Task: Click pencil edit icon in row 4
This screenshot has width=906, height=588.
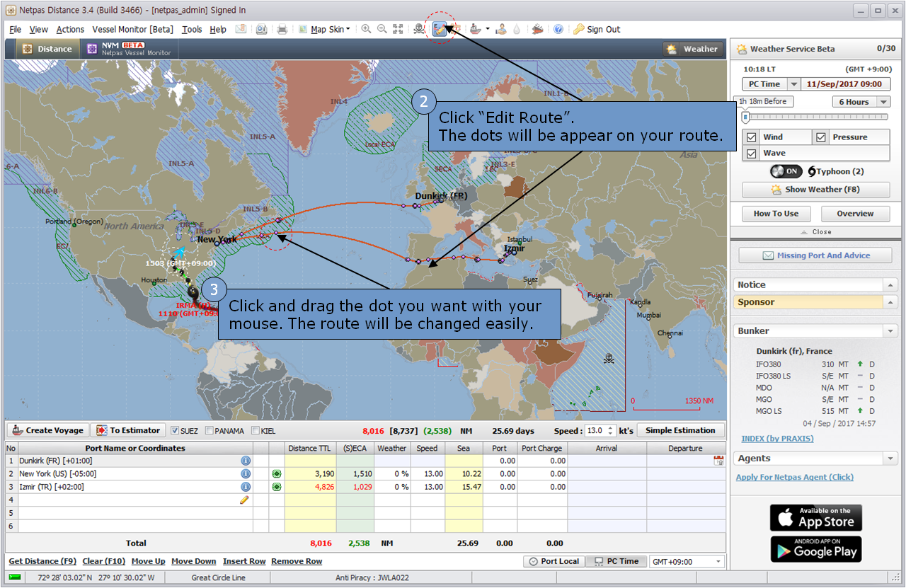Action: coord(244,500)
